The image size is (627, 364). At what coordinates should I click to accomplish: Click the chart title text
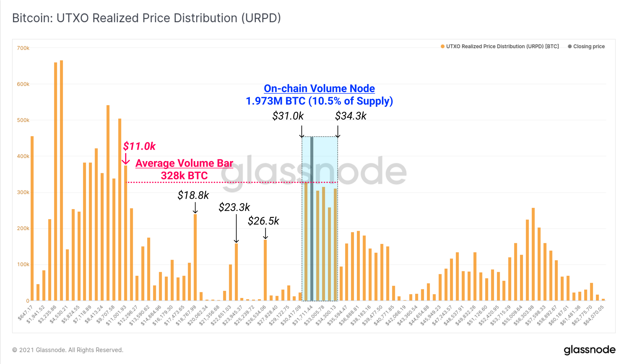[147, 18]
